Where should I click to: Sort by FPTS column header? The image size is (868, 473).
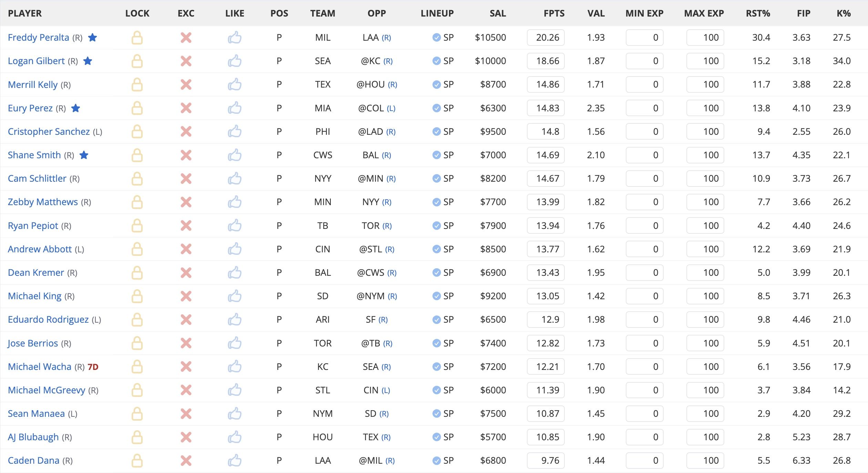(554, 13)
